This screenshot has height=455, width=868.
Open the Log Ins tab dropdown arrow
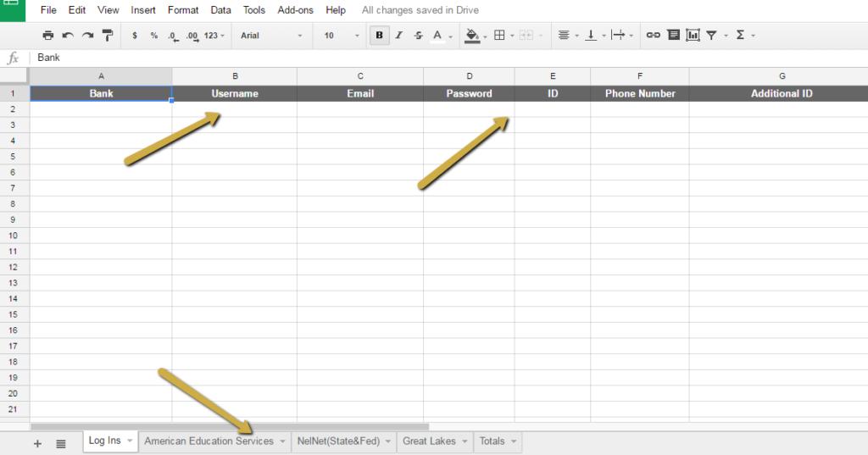[x=130, y=441]
